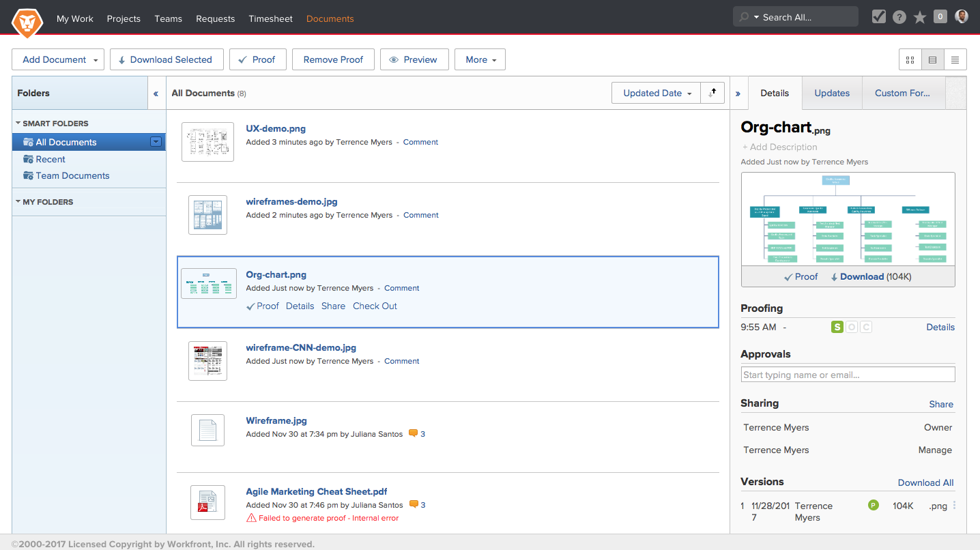Screen dimensions: 980x550
Task: Open your user profile avatar
Action: tap(962, 16)
